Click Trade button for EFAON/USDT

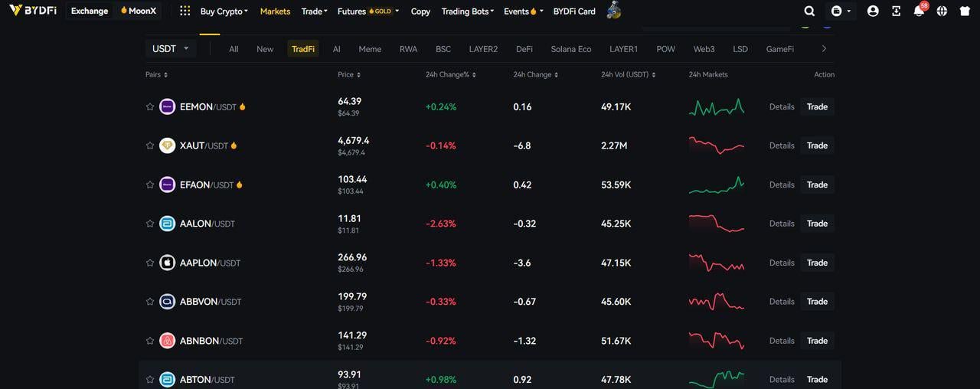(817, 185)
